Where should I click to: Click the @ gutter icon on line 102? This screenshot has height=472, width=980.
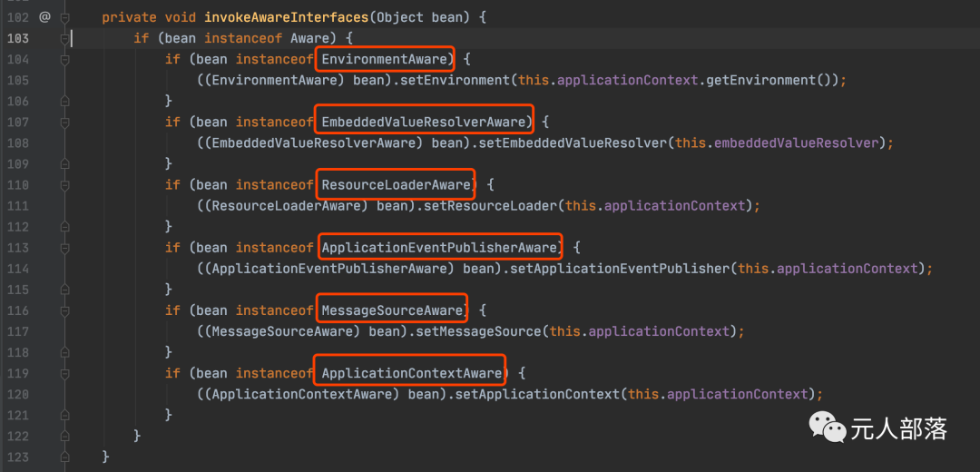click(44, 17)
